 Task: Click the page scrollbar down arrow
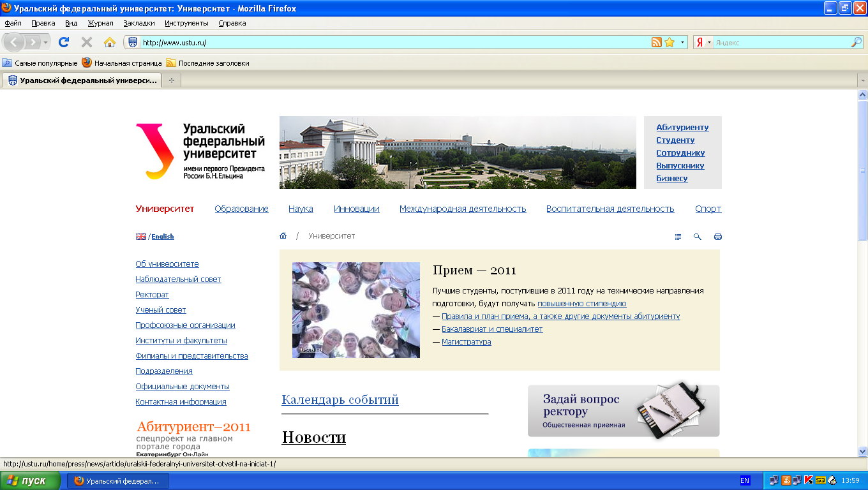[x=862, y=451]
